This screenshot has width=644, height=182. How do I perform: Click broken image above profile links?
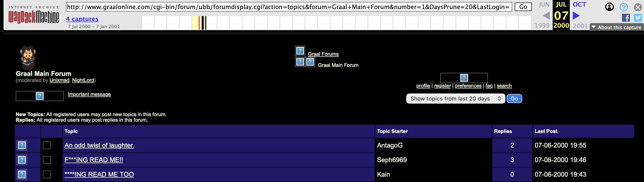click(464, 78)
